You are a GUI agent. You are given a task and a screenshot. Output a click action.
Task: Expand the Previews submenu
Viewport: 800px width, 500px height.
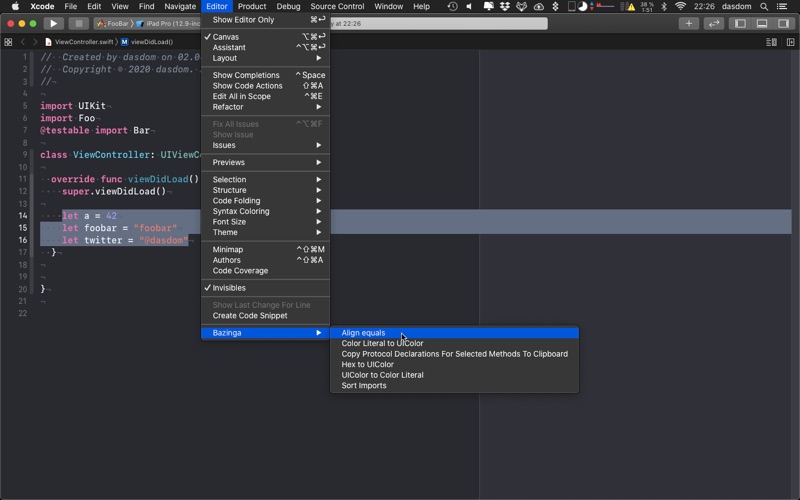265,162
